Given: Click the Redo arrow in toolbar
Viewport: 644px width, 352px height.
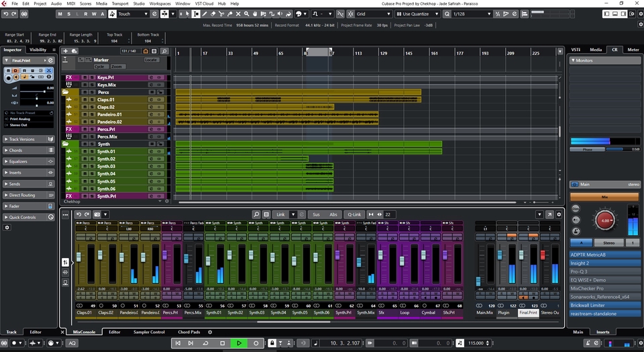Looking at the screenshot, I should pyautogui.click(x=14, y=13).
